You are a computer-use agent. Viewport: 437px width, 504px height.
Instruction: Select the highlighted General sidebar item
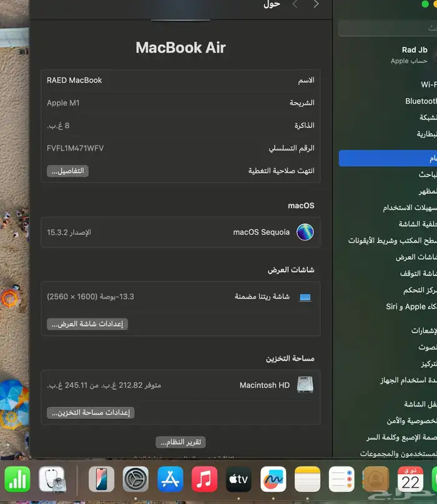pos(388,158)
